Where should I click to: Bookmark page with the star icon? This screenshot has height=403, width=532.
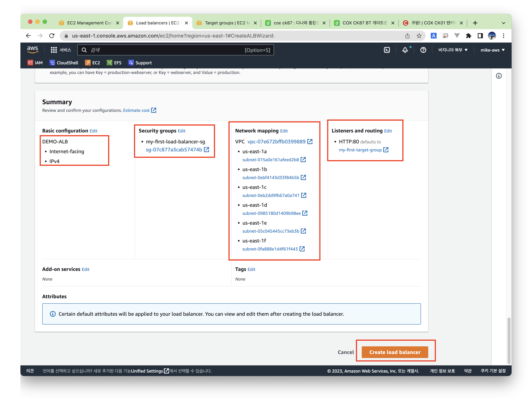(419, 36)
